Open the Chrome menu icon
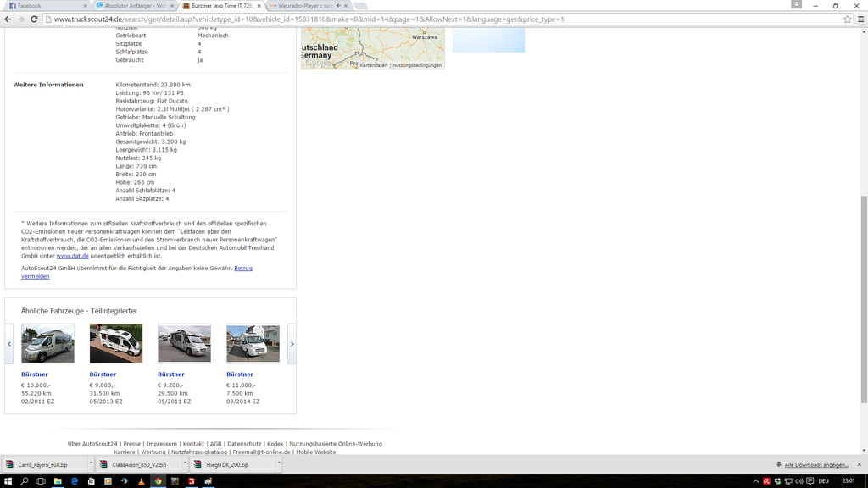The image size is (868, 488). [x=860, y=19]
